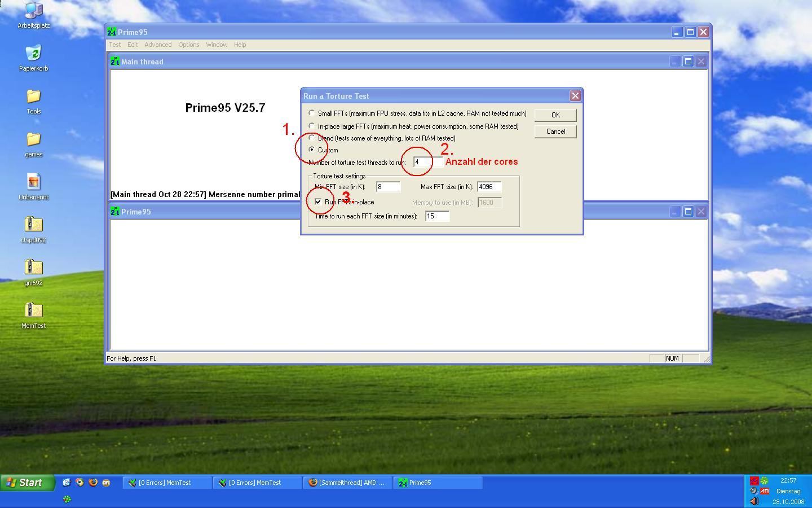Select the Custom radio option

click(312, 150)
